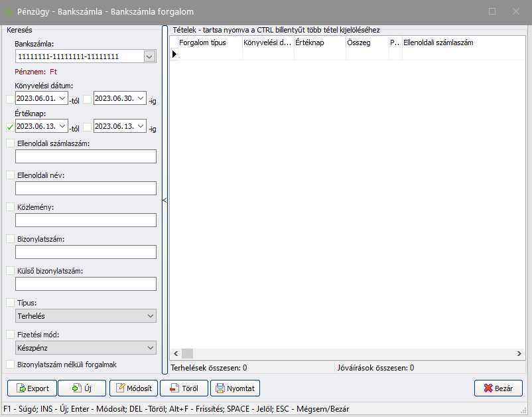Tick Bizonylatszám nélküli forgalmak checkbox
The image size is (532, 417).
[x=10, y=365]
